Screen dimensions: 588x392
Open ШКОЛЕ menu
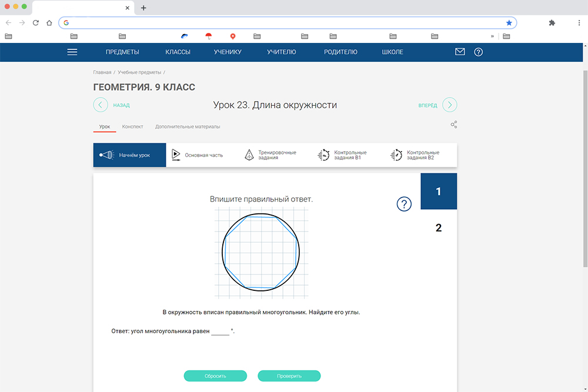tap(392, 52)
